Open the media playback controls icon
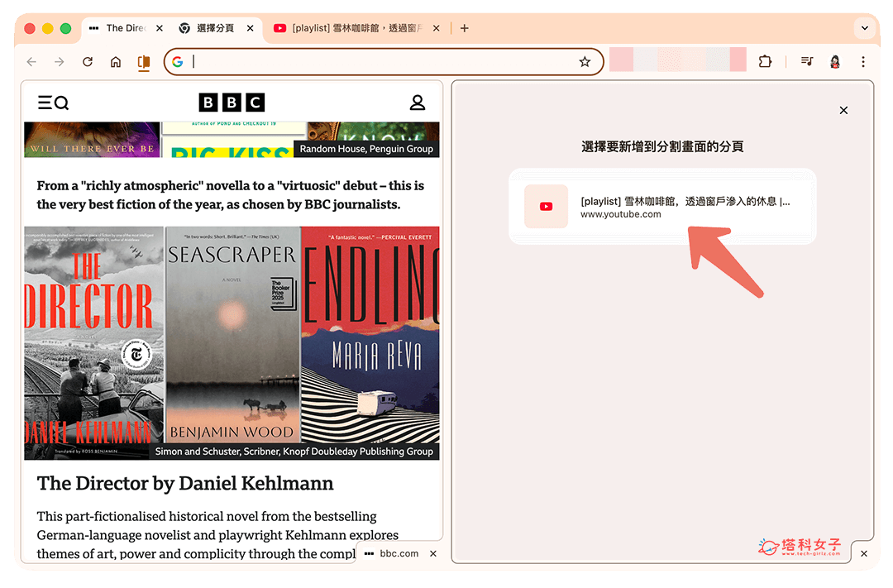 click(806, 61)
